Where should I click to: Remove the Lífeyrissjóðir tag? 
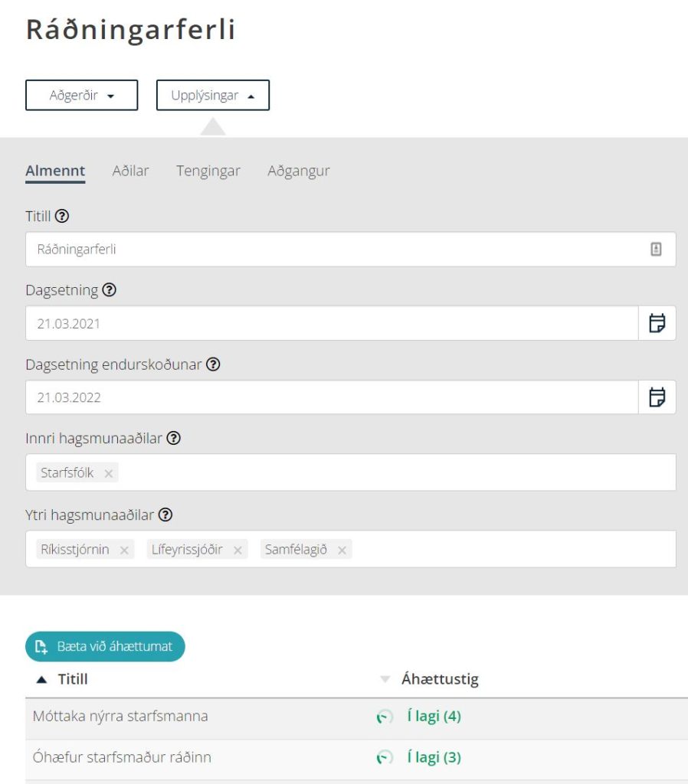click(238, 550)
